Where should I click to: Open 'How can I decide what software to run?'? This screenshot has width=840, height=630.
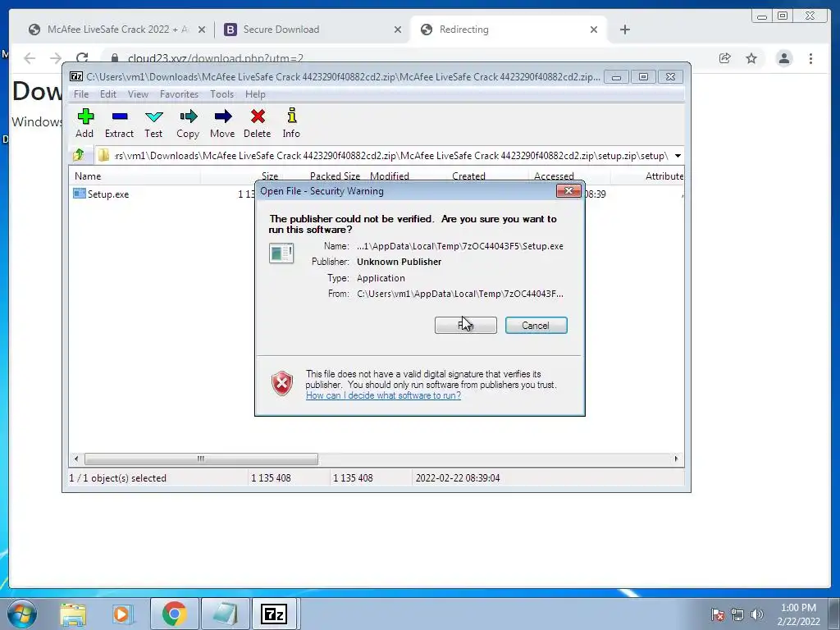[384, 395]
